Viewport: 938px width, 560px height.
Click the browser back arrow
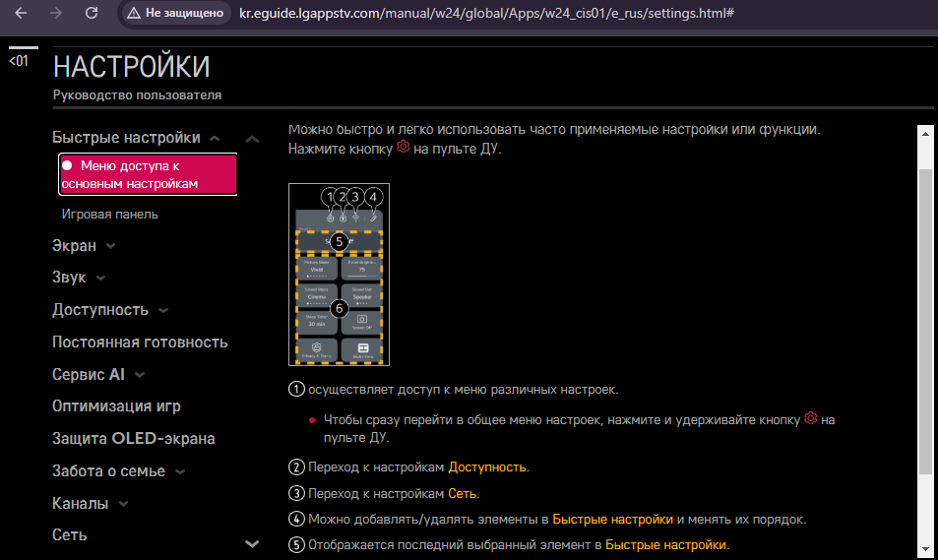coord(21,14)
